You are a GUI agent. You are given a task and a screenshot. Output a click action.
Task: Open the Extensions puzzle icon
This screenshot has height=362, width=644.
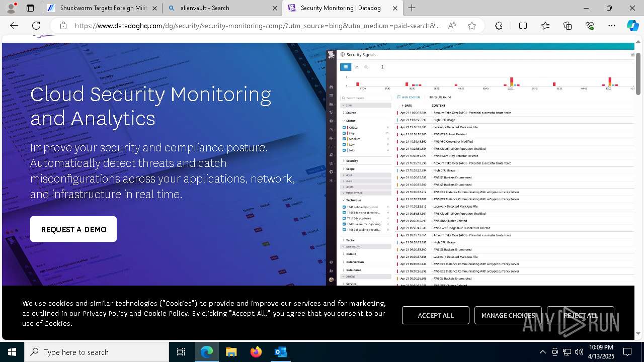pos(499,26)
